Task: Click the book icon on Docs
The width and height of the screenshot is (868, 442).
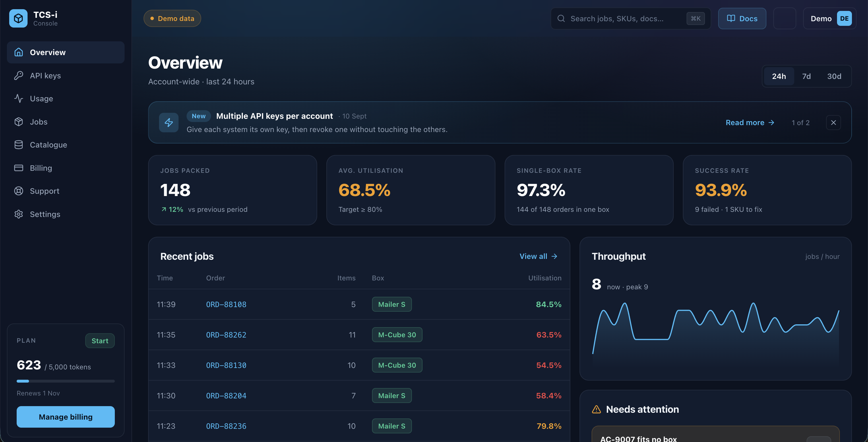Action: 731,19
